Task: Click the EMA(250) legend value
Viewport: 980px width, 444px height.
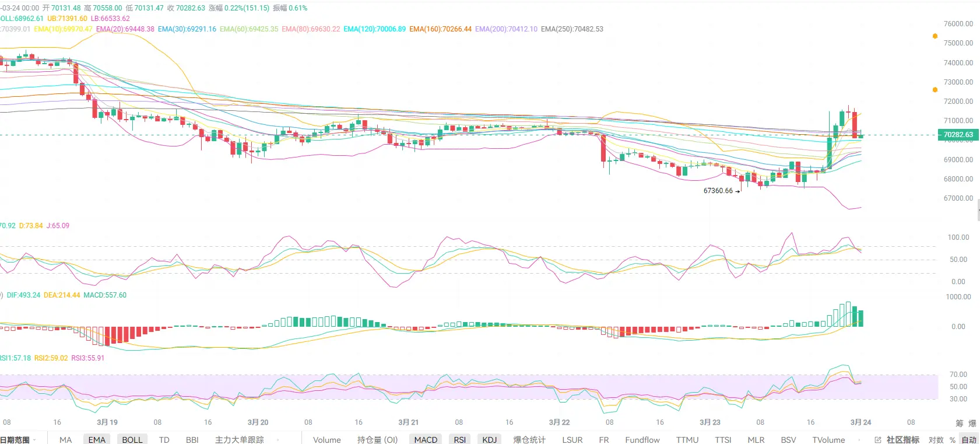Action: (572, 29)
